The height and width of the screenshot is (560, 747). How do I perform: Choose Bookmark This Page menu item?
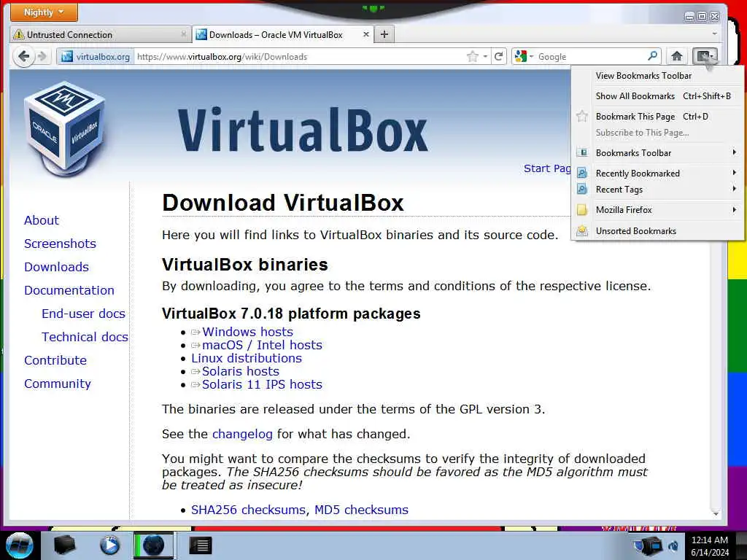point(657,117)
